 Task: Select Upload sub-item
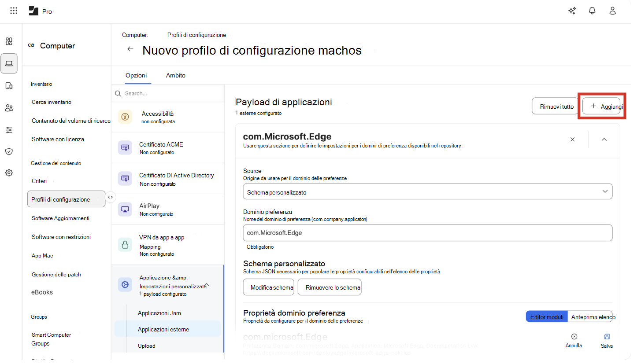(147, 346)
